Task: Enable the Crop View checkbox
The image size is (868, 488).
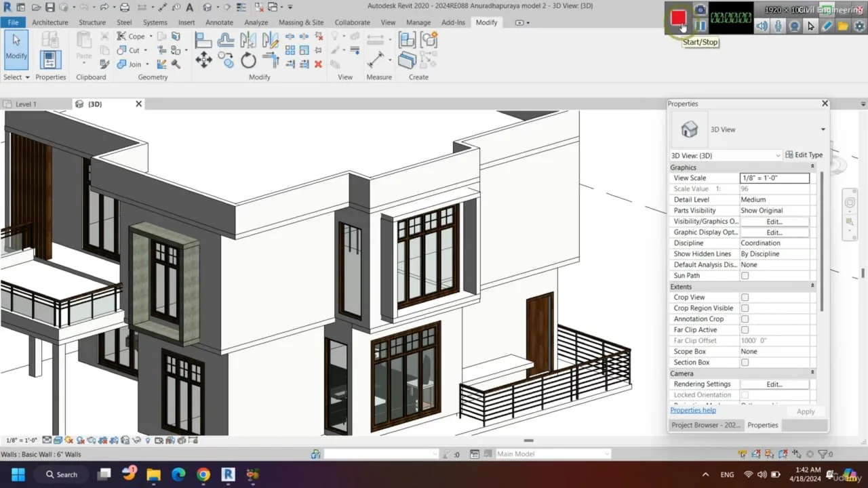Action: coord(745,298)
